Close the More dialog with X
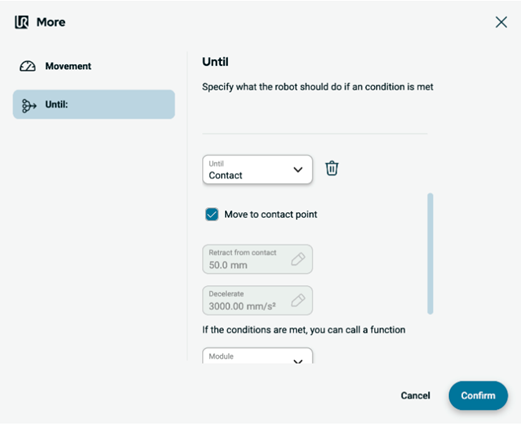The image size is (521, 425). (x=501, y=22)
